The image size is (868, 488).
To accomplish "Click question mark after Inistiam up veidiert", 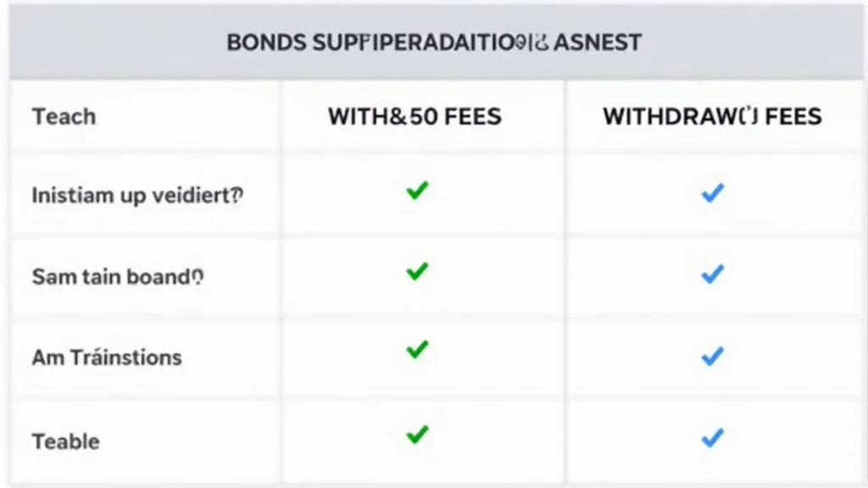I will click(237, 195).
